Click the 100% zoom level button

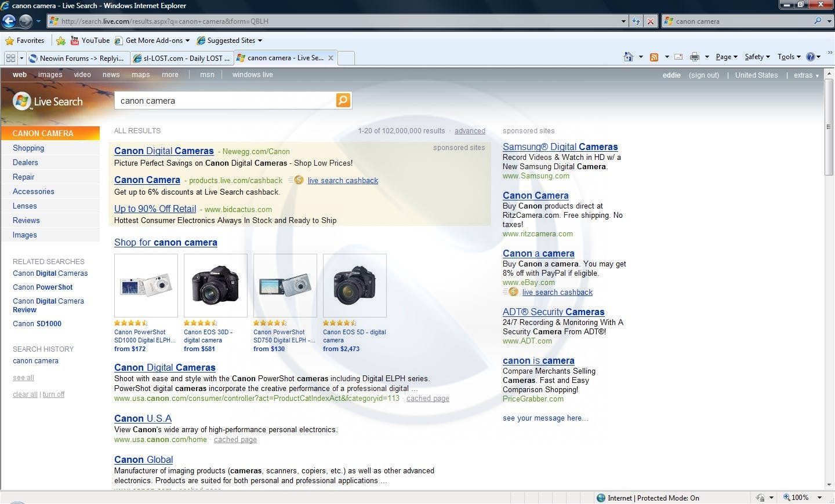(796, 498)
